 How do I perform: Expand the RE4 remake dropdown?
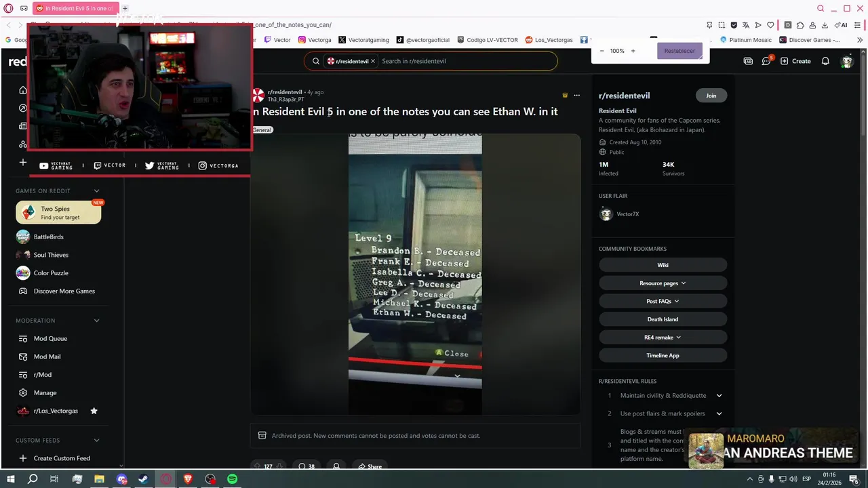click(x=663, y=337)
